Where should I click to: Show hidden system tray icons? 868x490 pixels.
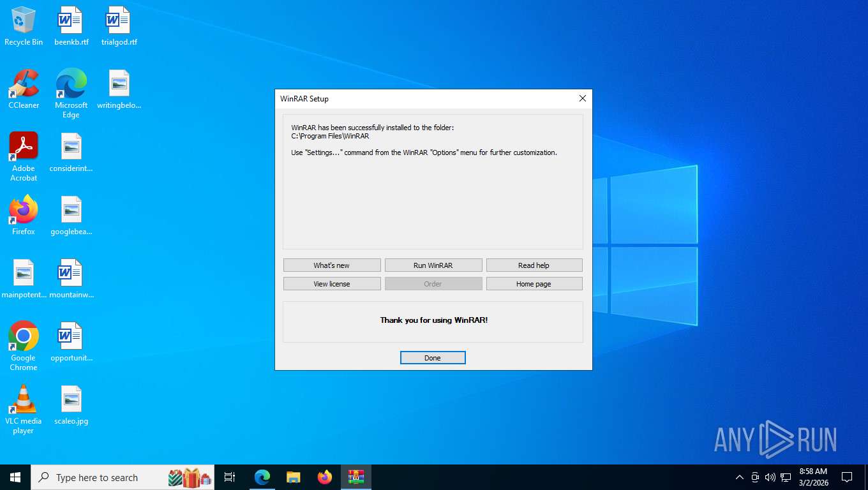[740, 477]
